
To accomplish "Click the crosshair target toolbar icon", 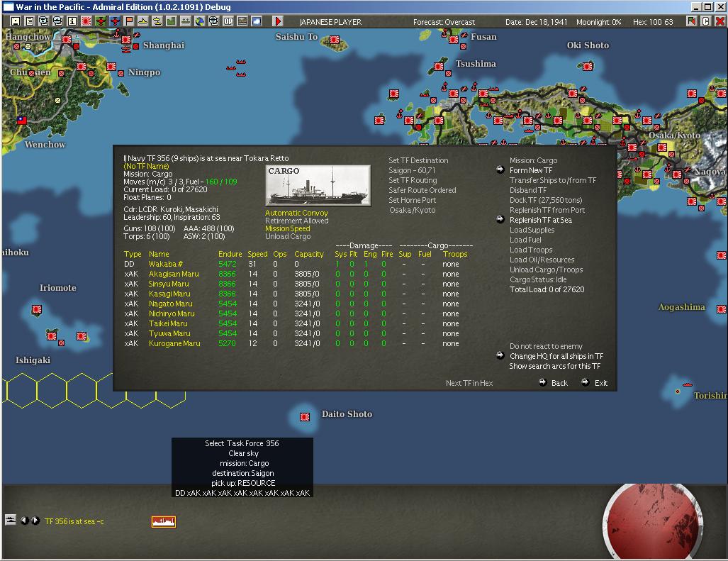I will [214, 21].
